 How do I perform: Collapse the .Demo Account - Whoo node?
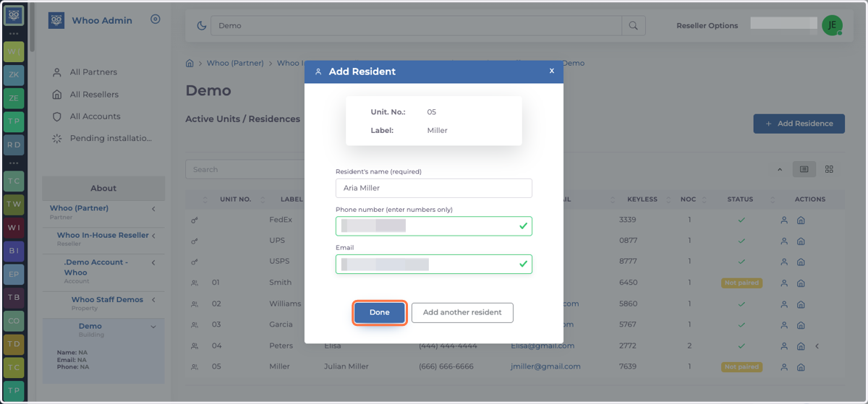pyautogui.click(x=153, y=263)
